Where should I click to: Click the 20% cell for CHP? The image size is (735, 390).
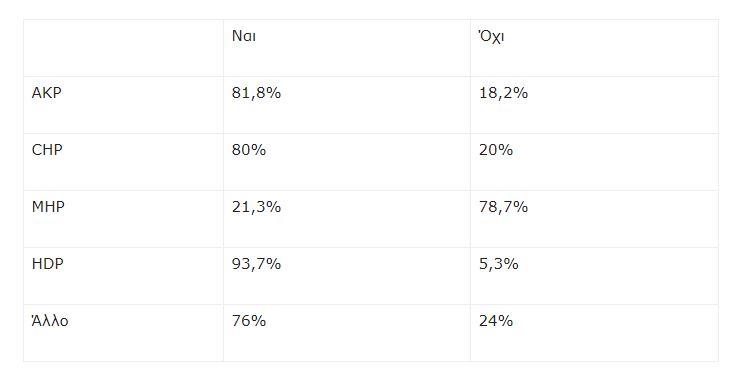click(496, 150)
